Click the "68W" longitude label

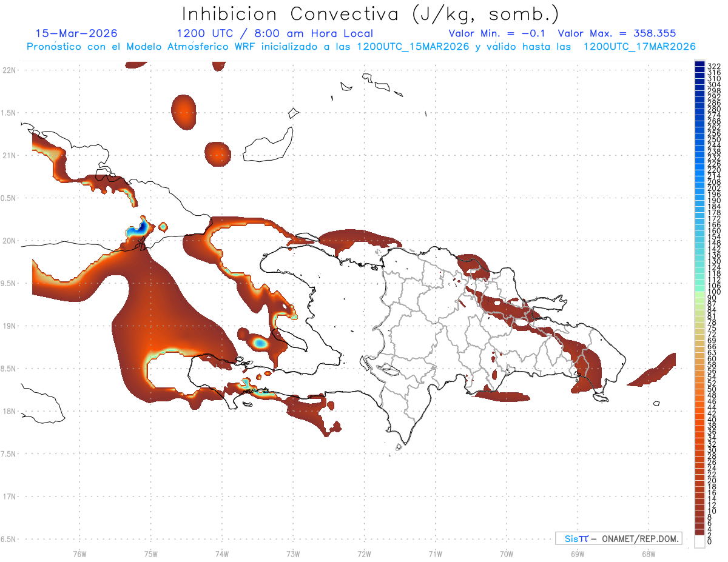649,554
